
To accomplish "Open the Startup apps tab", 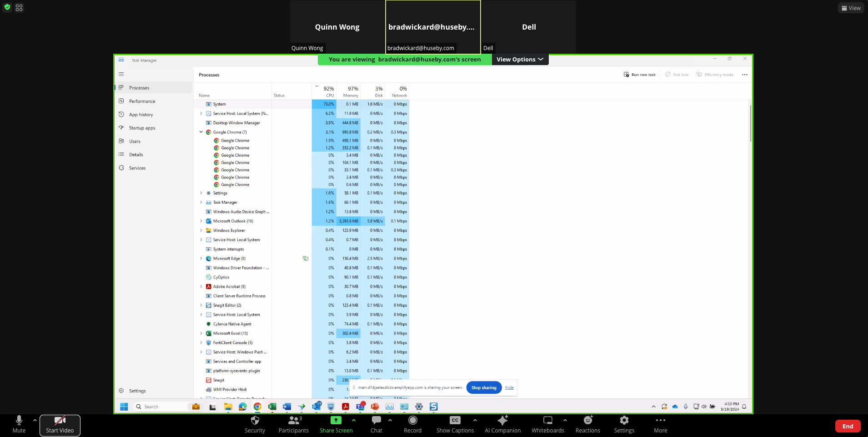I will [x=153, y=128].
